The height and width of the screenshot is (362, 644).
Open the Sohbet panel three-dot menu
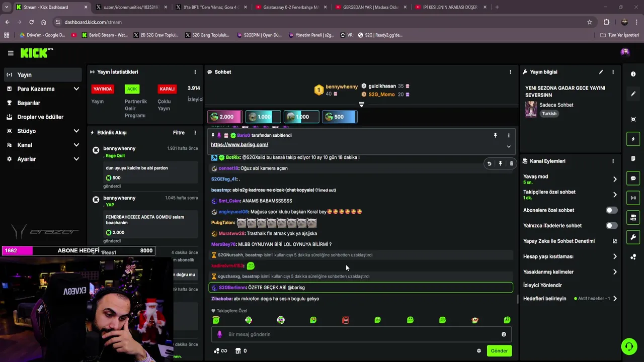(x=510, y=72)
